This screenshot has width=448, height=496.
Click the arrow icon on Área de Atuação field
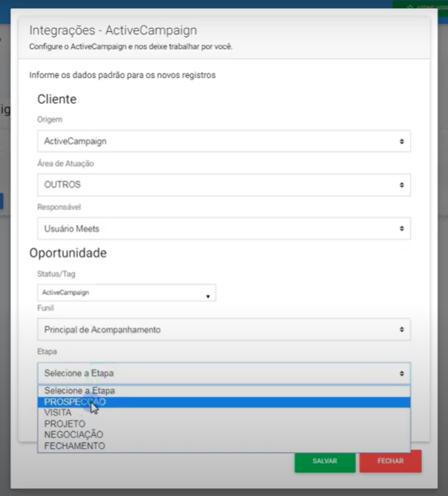click(402, 185)
